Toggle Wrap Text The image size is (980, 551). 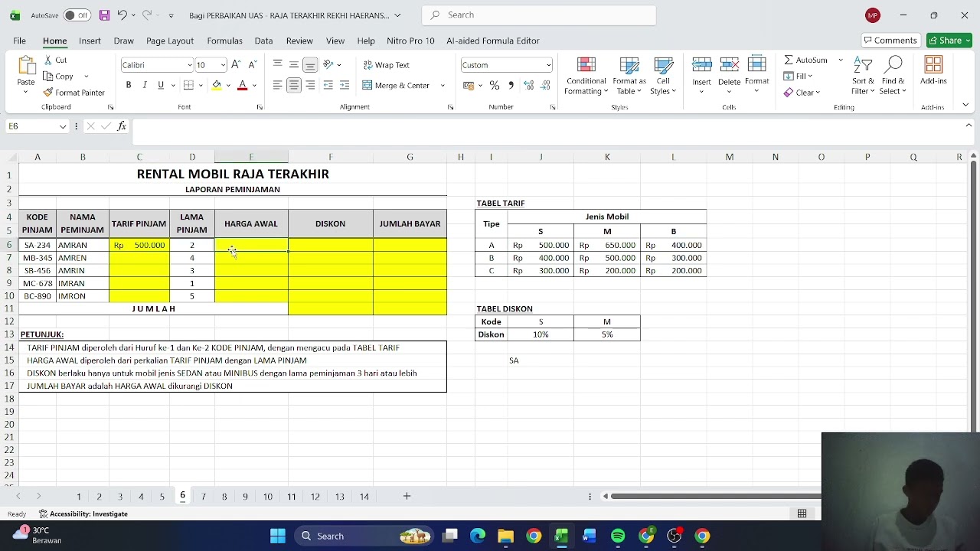point(387,65)
